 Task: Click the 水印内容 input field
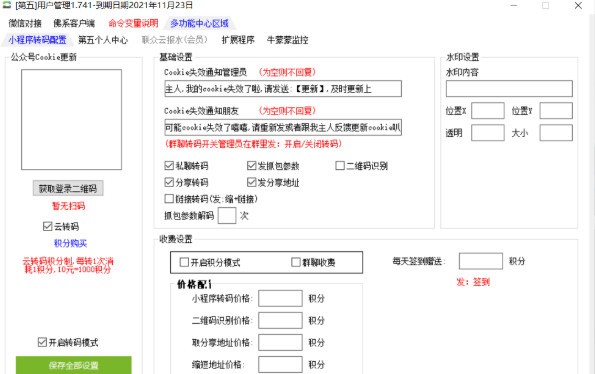(x=509, y=88)
